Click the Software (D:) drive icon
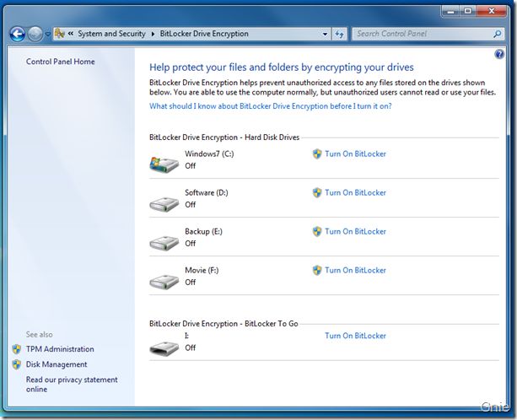The height and width of the screenshot is (420, 517). 164,204
